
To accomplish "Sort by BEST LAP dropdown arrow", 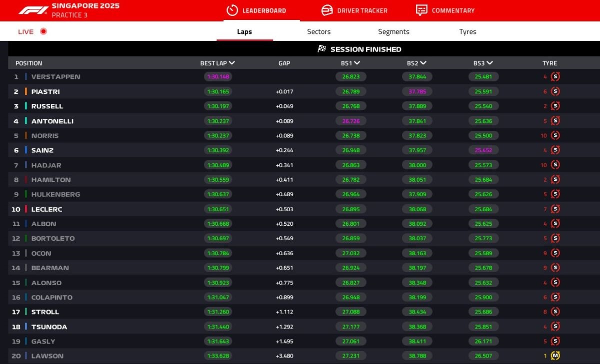I will pyautogui.click(x=232, y=63).
